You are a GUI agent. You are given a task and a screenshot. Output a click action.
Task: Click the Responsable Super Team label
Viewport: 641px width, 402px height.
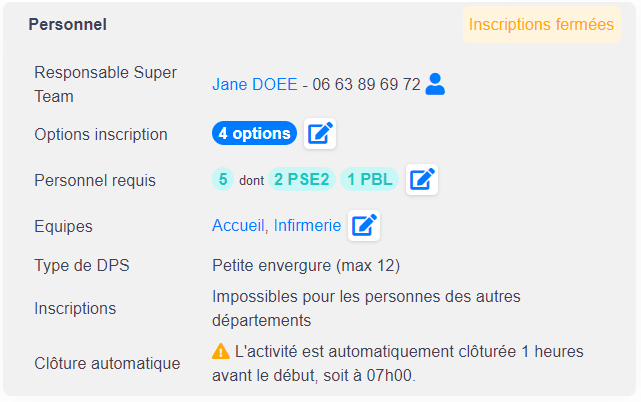[105, 85]
